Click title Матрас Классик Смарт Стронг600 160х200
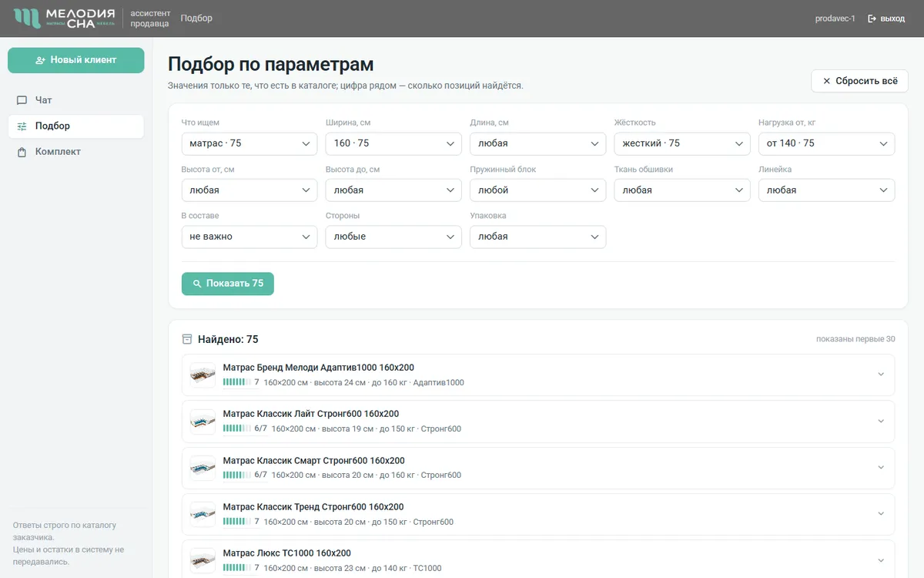 (x=314, y=461)
